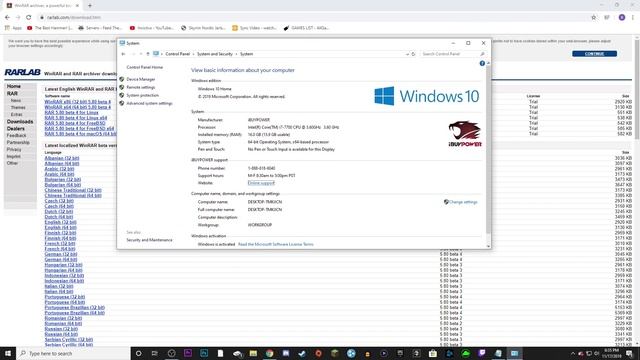Select Themes in the rarlab sidebar
640x360 pixels.
pos(18,107)
